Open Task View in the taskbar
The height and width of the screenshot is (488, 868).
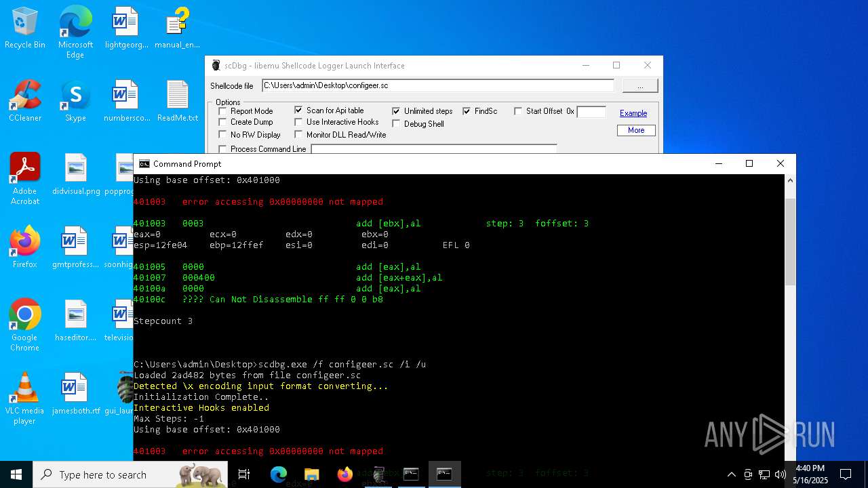pos(244,474)
